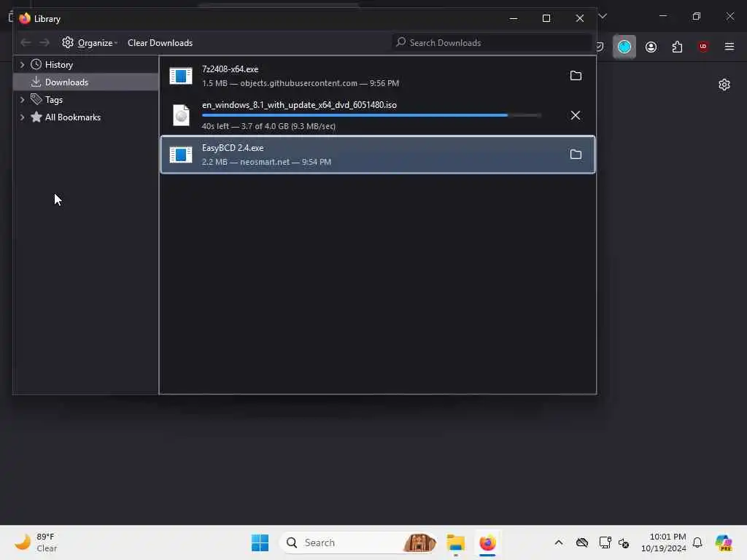Open the clock showing 10:01 PM
Screen dimensions: 747x560
(x=664, y=542)
